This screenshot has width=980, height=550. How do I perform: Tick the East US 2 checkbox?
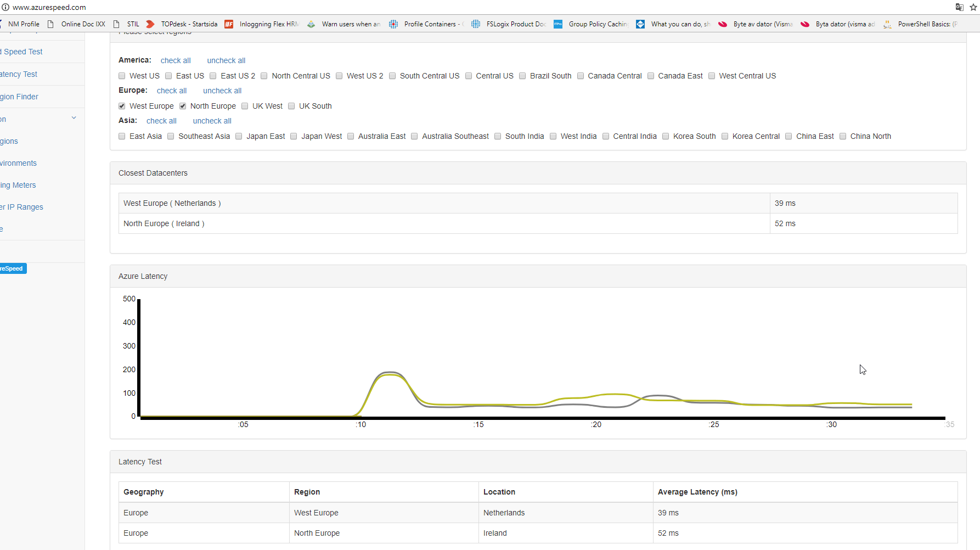pyautogui.click(x=213, y=76)
